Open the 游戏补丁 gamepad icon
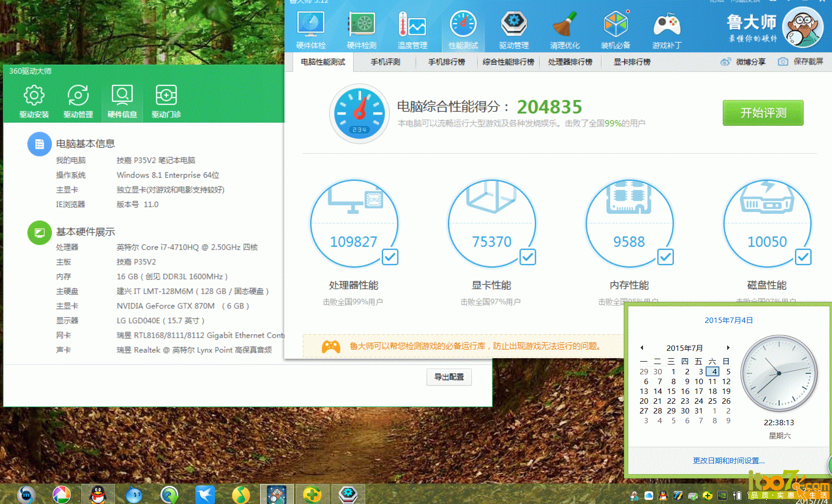This screenshot has height=504, width=832. point(666,29)
